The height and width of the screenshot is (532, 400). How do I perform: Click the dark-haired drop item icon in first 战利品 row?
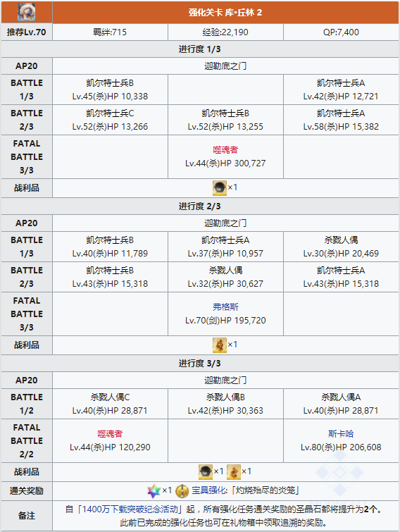(219, 188)
